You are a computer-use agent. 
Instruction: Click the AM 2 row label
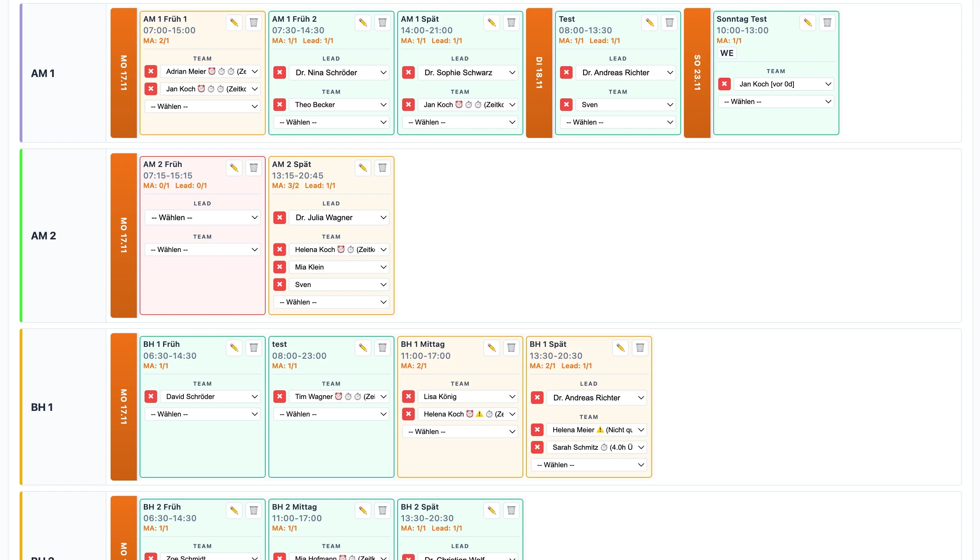(43, 236)
